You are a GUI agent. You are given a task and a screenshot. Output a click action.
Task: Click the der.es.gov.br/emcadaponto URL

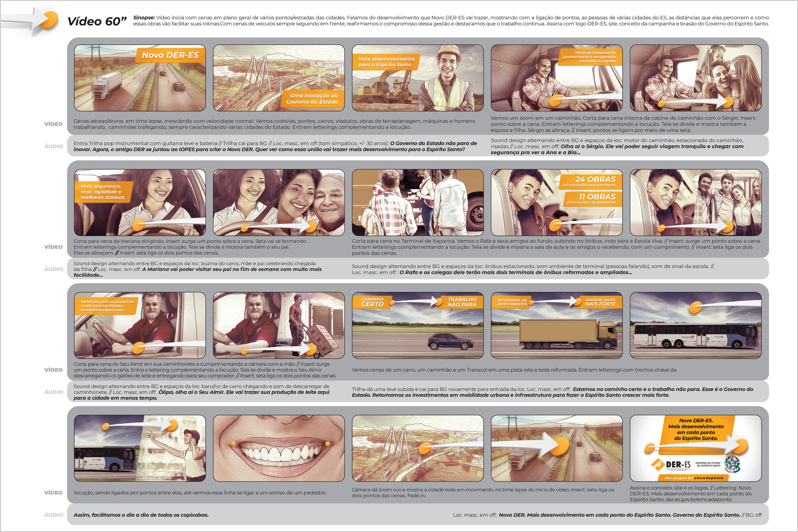point(694,478)
